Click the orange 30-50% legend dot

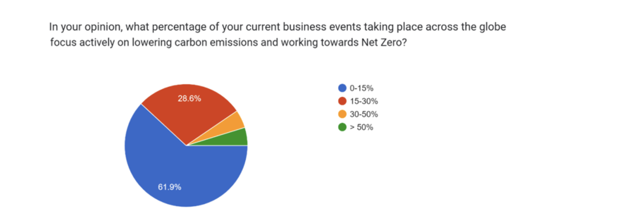pyautogui.click(x=342, y=114)
